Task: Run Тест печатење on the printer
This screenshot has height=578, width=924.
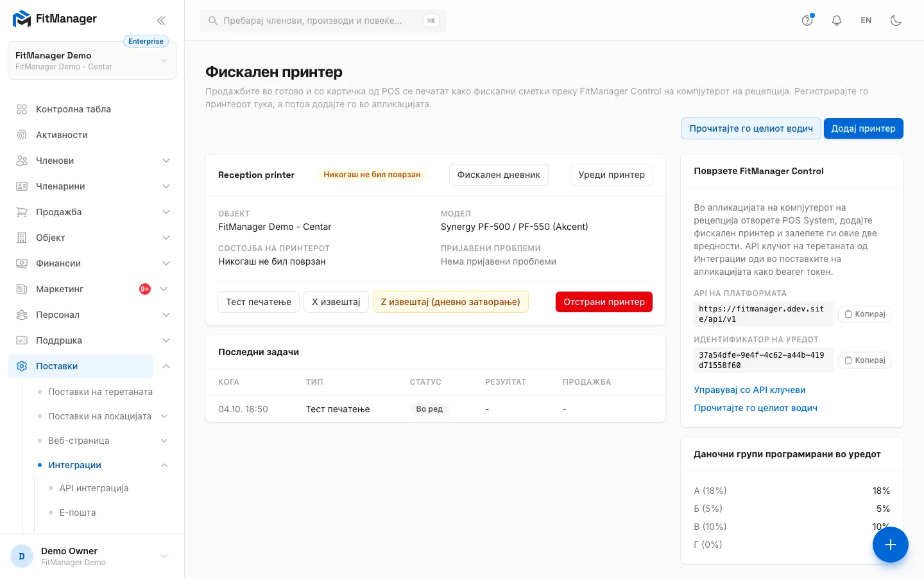Action: [x=259, y=302]
